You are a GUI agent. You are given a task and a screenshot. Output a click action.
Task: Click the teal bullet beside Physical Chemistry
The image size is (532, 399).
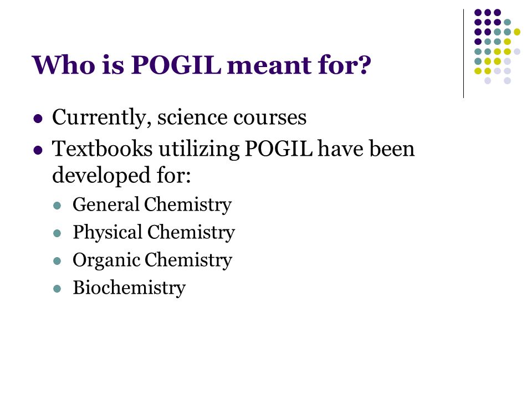[x=57, y=233]
